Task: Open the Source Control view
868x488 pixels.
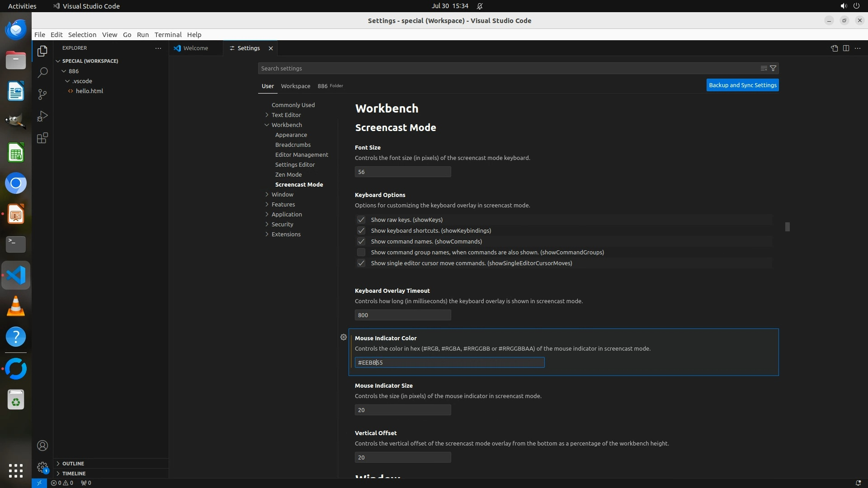Action: point(42,94)
